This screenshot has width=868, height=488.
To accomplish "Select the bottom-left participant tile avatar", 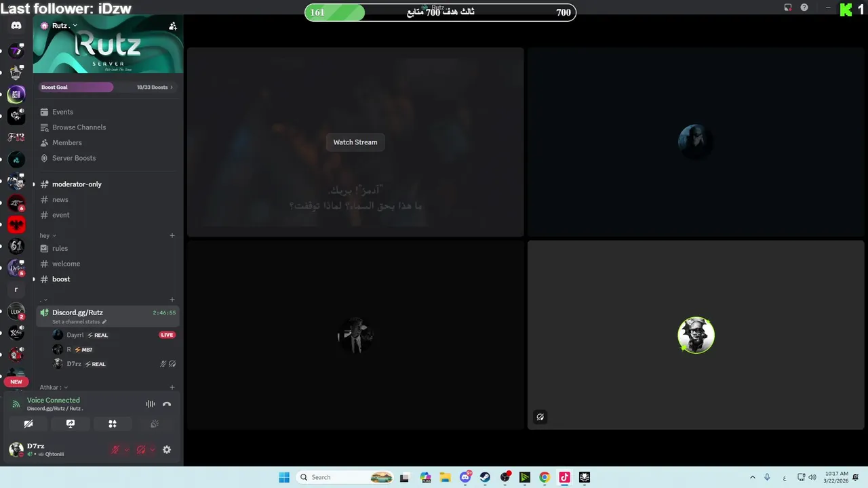I will pos(355,335).
